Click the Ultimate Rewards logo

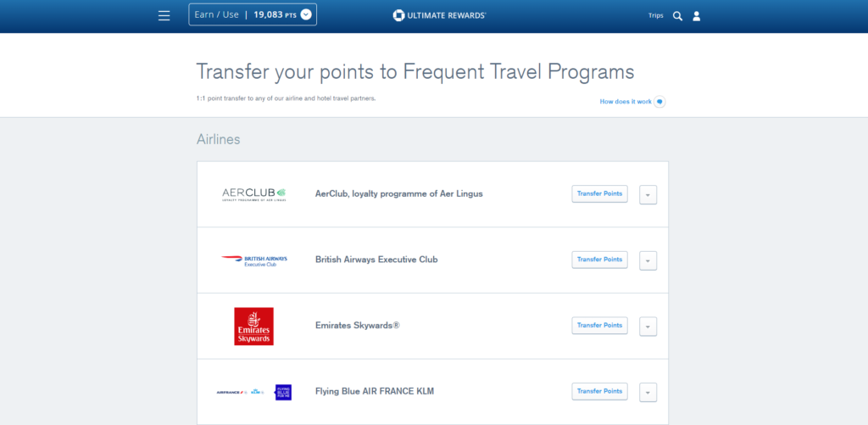click(x=439, y=15)
